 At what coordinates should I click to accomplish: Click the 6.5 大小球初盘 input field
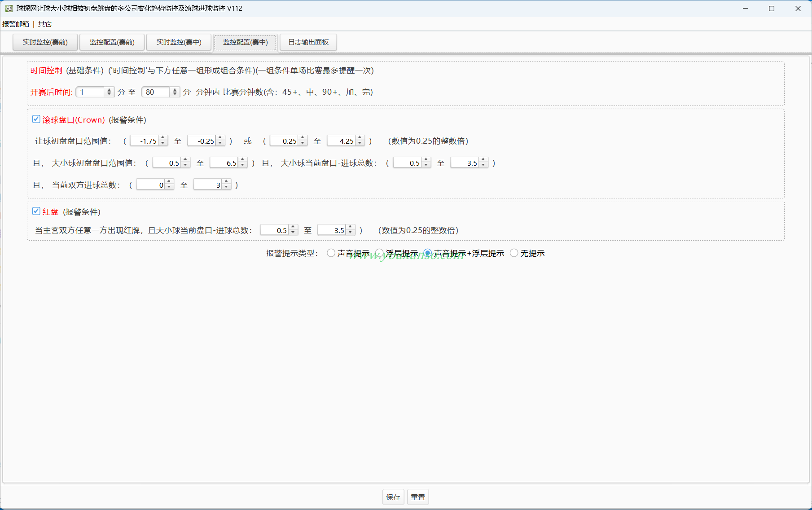(224, 163)
